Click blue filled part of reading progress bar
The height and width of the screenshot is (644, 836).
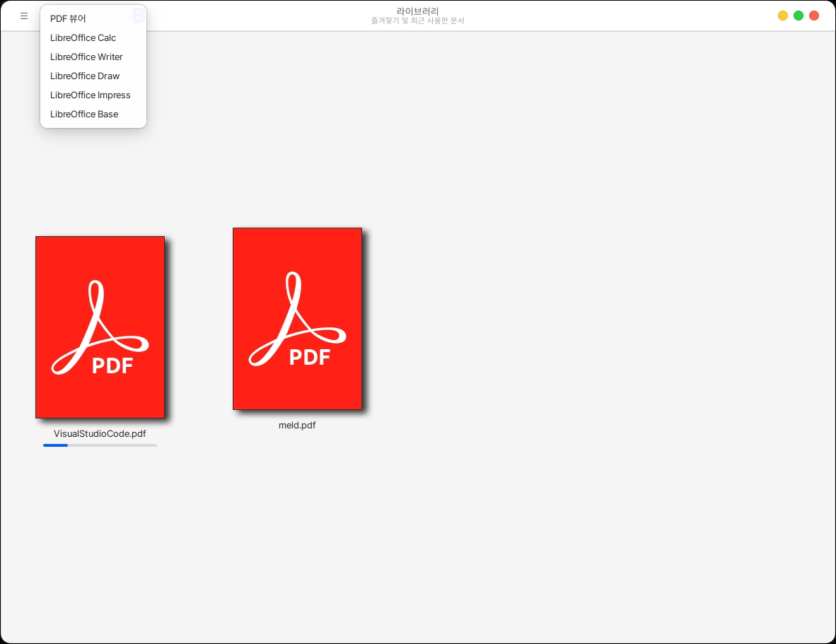pos(55,445)
